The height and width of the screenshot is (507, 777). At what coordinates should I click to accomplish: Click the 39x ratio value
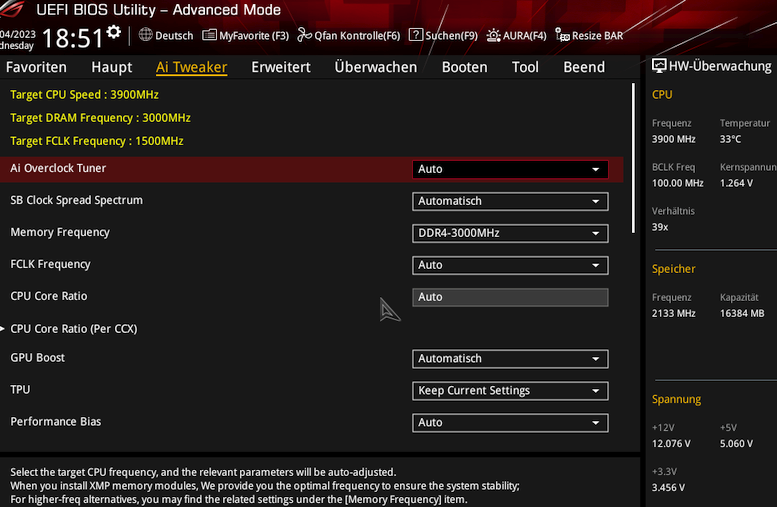coord(660,227)
